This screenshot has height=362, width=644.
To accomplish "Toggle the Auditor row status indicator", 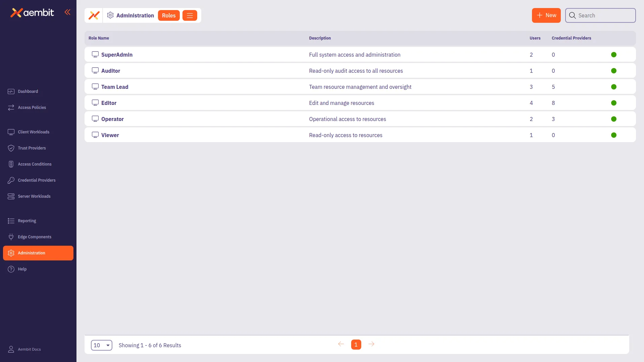I will (614, 70).
